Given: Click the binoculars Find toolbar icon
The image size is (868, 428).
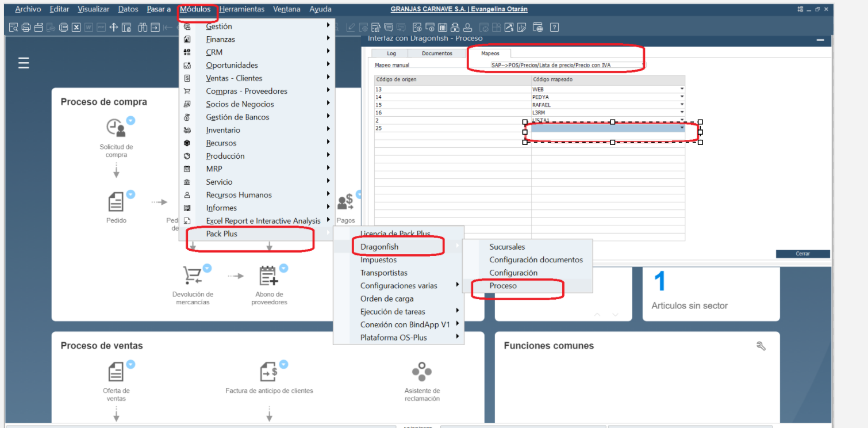Looking at the screenshot, I should pyautogui.click(x=143, y=27).
